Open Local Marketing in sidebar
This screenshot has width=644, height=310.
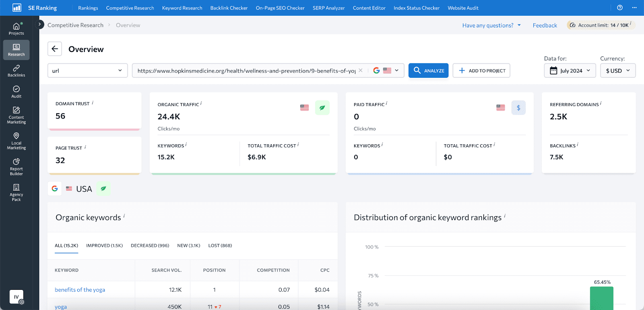16,141
